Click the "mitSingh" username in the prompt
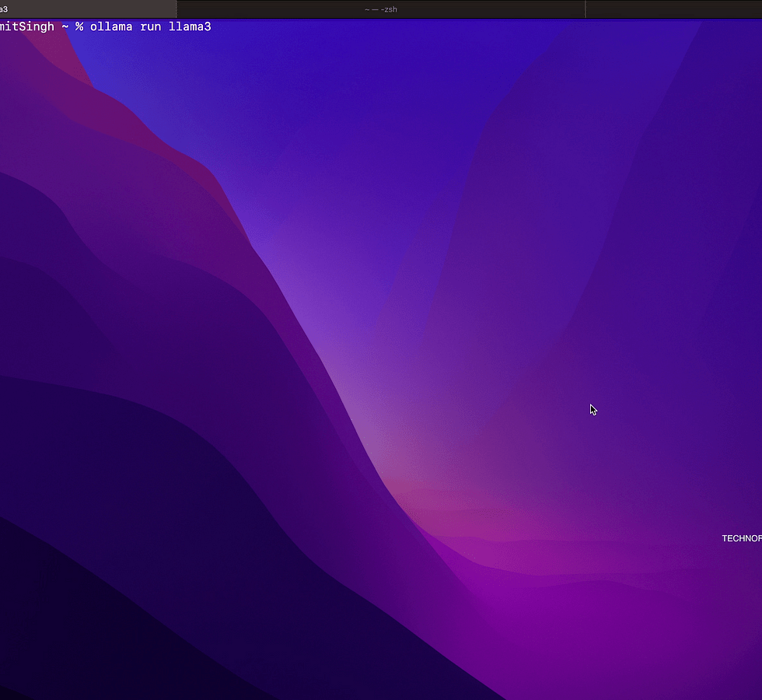 click(x=27, y=26)
